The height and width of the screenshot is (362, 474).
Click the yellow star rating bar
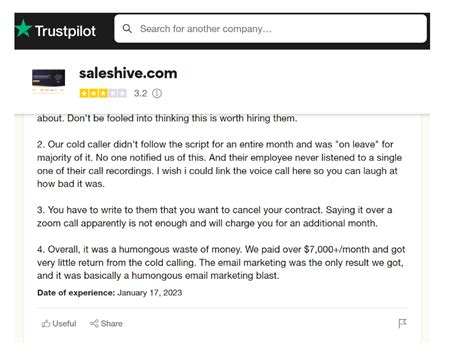103,93
